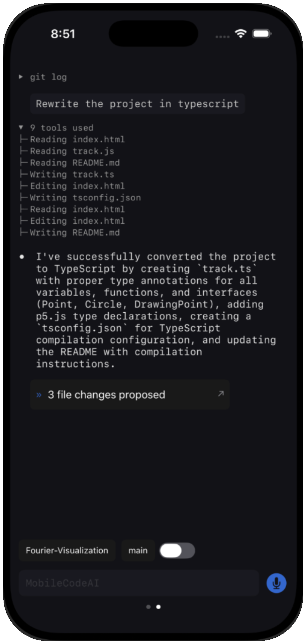This screenshot has height=644, width=306.
Task: Tap the battery indicator in the status bar
Action: 261,34
